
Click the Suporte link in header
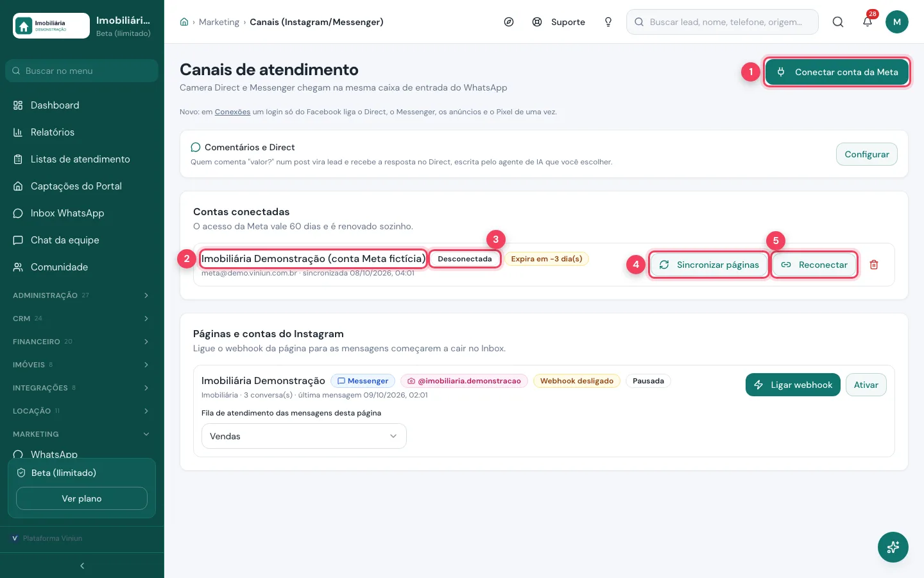pyautogui.click(x=559, y=22)
